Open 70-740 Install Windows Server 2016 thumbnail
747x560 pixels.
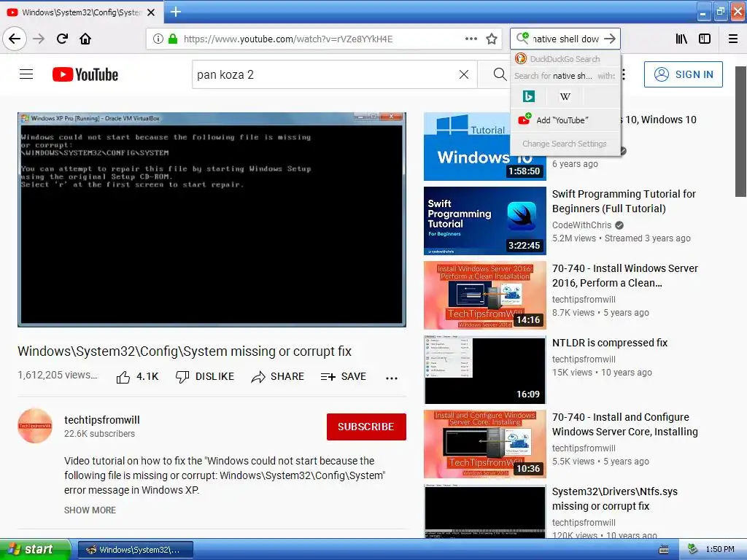point(484,295)
